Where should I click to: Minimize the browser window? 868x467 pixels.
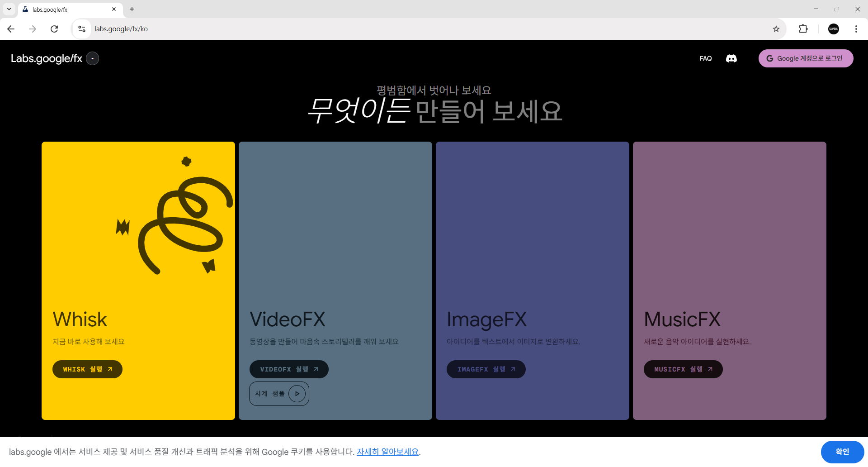point(816,9)
